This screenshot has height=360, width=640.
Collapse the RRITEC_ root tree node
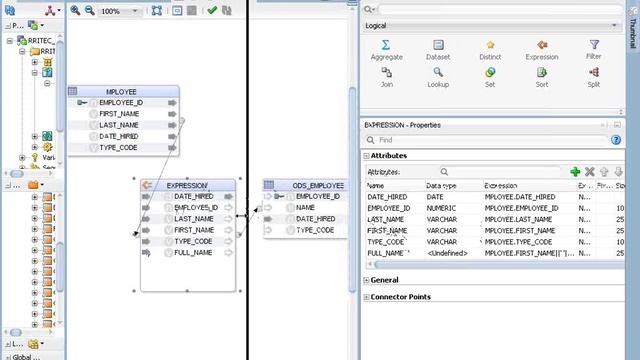click(10, 41)
